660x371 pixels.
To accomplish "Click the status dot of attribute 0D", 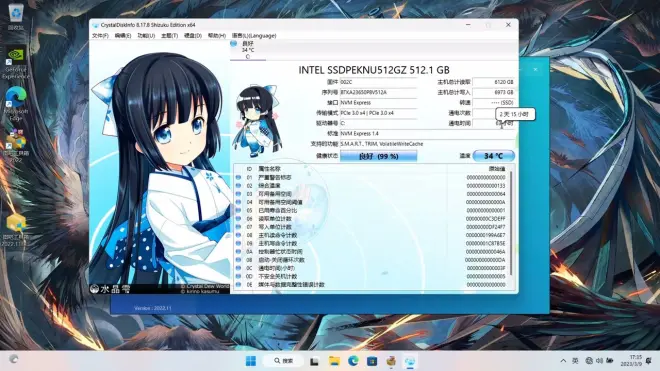I will [238, 276].
